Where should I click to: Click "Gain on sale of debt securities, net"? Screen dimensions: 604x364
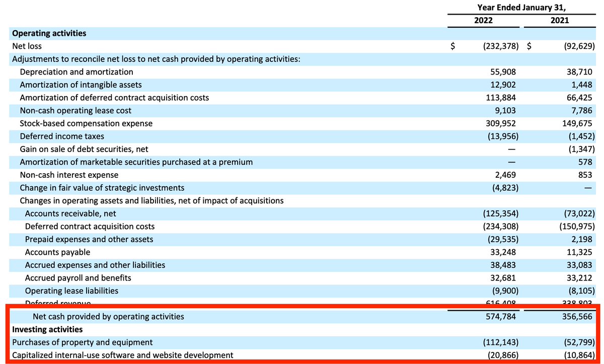84,149
